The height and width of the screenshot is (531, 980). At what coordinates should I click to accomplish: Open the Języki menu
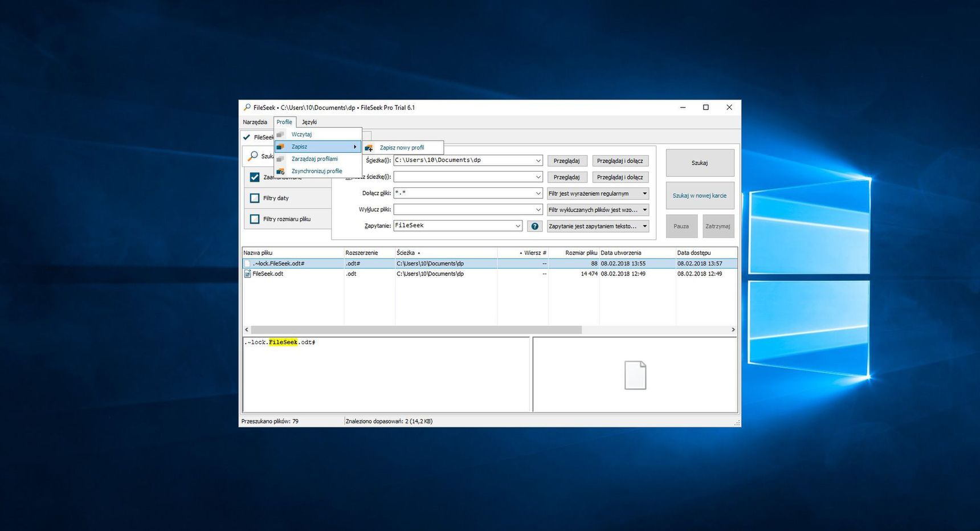(309, 122)
